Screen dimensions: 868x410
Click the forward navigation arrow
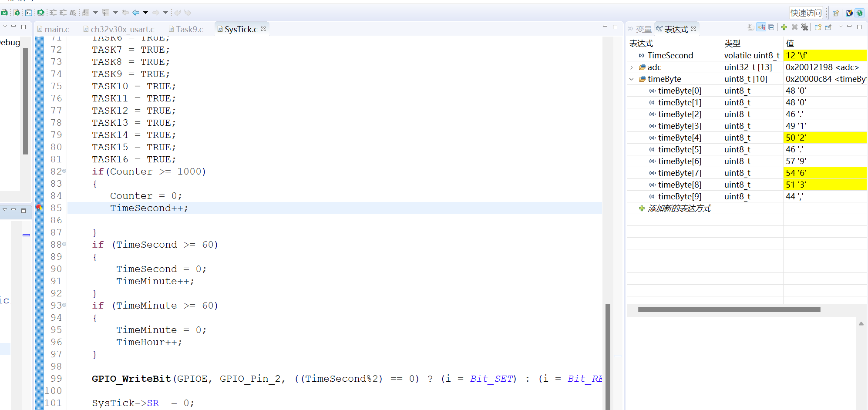tap(156, 13)
